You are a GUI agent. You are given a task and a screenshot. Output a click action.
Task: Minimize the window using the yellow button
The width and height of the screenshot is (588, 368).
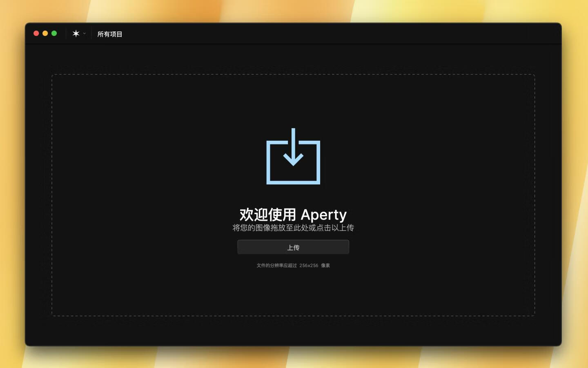tap(45, 33)
